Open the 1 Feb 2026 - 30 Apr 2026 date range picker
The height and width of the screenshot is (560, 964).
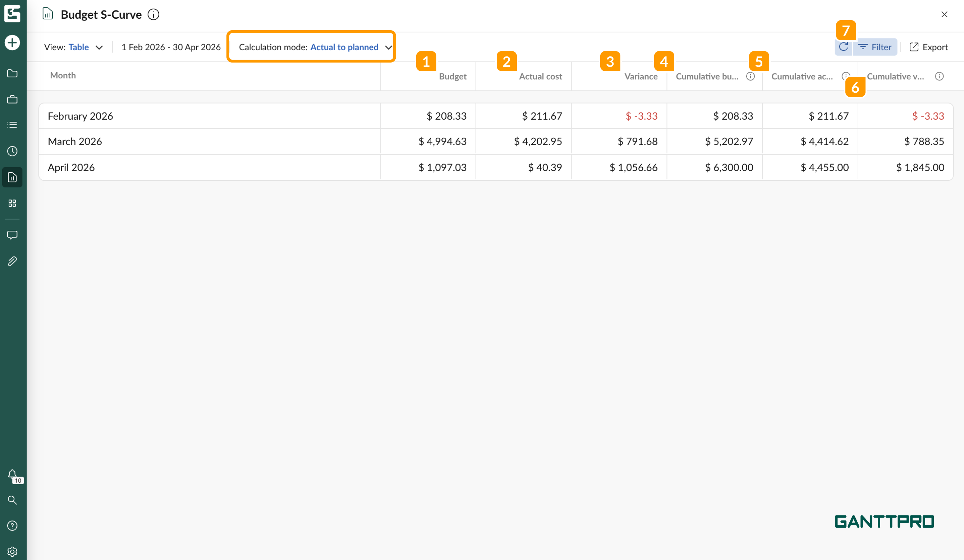click(x=171, y=47)
